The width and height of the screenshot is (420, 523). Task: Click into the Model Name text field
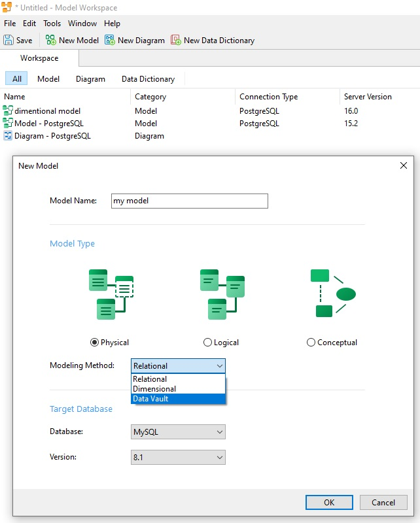190,201
